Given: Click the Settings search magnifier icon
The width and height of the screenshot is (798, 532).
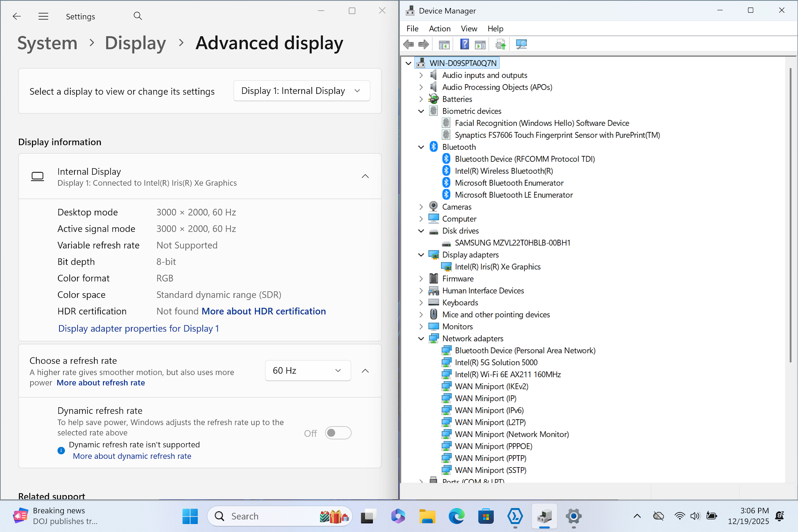Looking at the screenshot, I should click(137, 16).
